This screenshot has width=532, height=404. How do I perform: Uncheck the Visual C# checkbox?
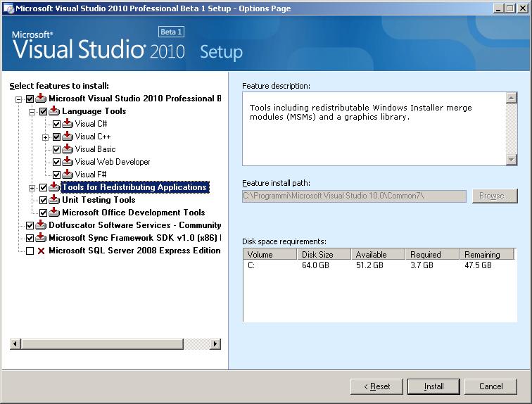tap(57, 124)
